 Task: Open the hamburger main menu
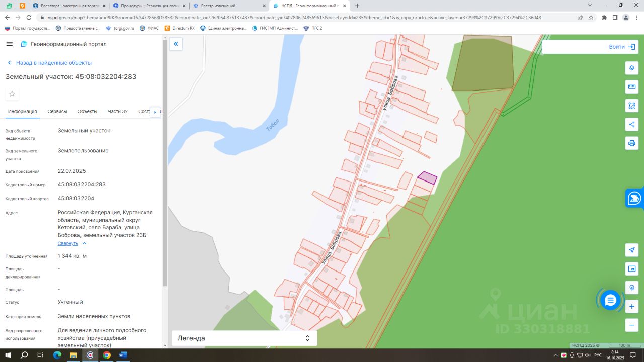pyautogui.click(x=9, y=44)
